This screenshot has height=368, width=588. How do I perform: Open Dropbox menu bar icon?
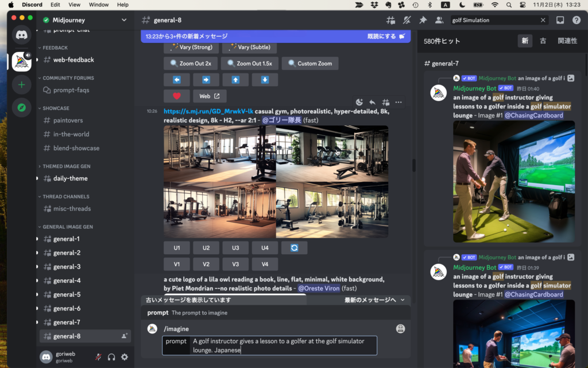374,5
